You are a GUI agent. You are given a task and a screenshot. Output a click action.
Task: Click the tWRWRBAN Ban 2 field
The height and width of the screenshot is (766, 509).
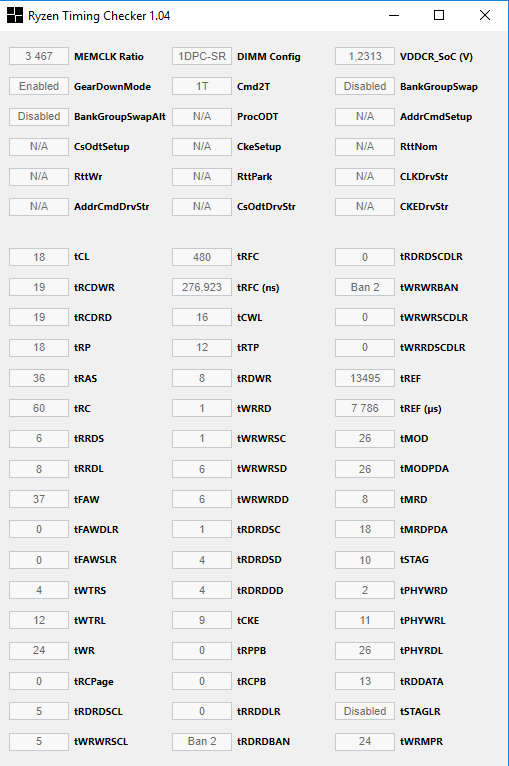pos(365,287)
